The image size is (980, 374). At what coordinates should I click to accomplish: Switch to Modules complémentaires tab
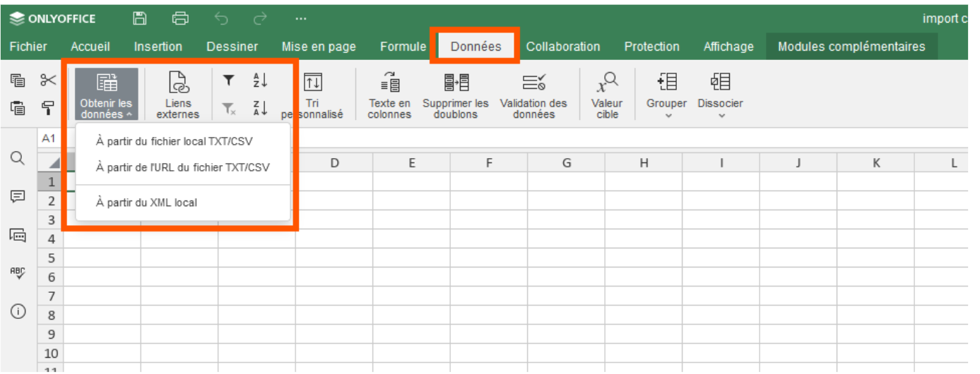(x=851, y=47)
